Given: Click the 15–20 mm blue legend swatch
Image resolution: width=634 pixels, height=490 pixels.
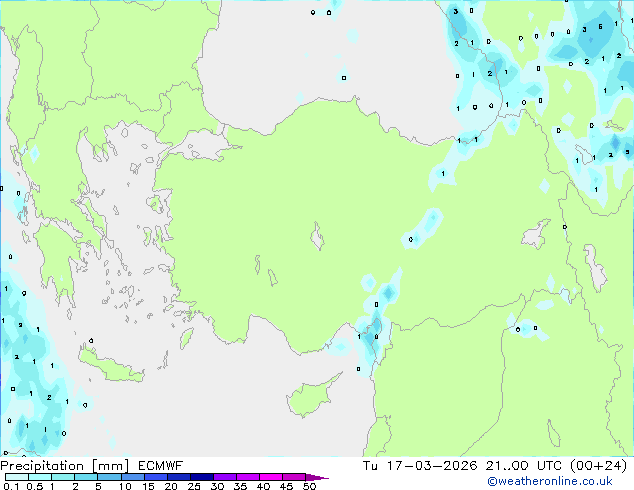Looking at the screenshot, I should pos(155,477).
